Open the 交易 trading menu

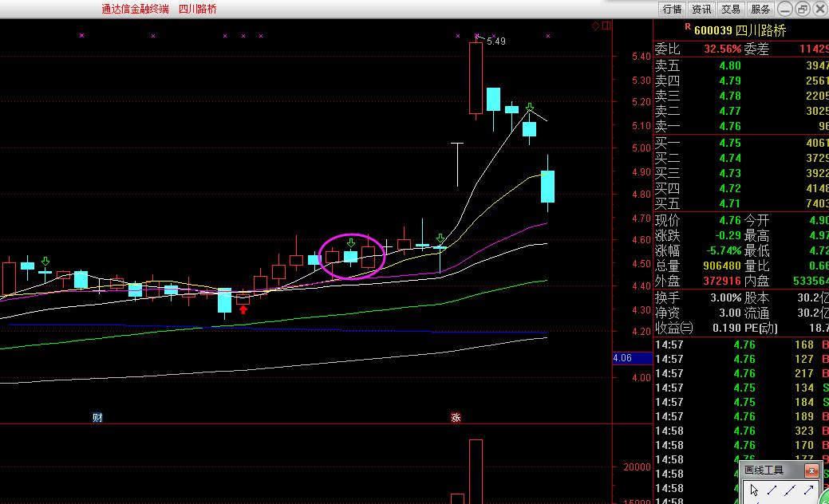[731, 9]
